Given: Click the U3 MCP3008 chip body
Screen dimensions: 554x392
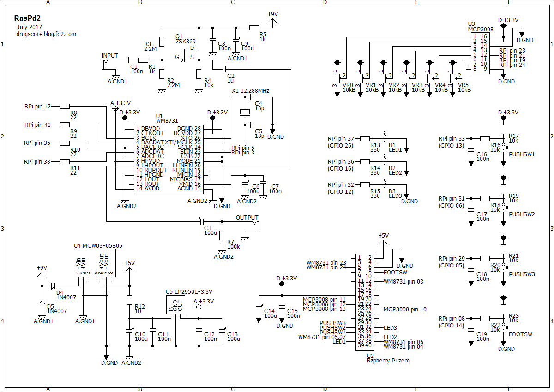Looking at the screenshot, I should coord(480,53).
